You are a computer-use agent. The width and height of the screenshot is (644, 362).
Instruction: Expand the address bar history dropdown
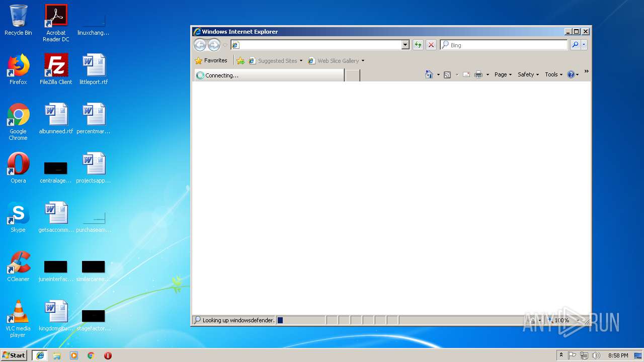pyautogui.click(x=406, y=45)
